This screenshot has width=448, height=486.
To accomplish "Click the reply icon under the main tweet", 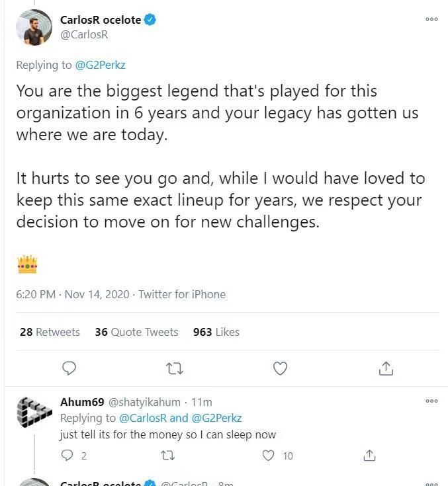I will coord(69,368).
